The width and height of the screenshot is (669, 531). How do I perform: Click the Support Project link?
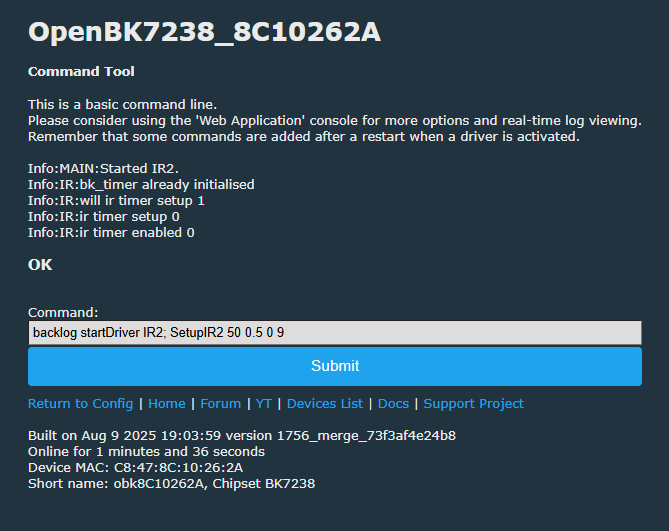pyautogui.click(x=473, y=404)
